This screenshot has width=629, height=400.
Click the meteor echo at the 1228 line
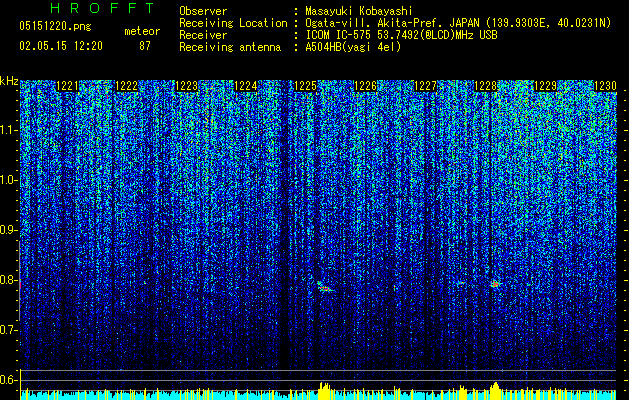pyautogui.click(x=495, y=284)
